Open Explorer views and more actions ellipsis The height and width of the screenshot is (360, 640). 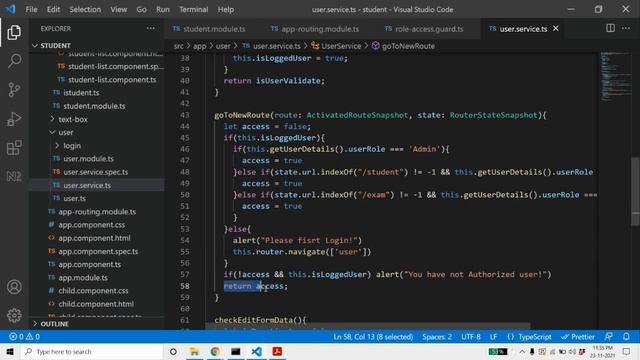tap(151, 28)
